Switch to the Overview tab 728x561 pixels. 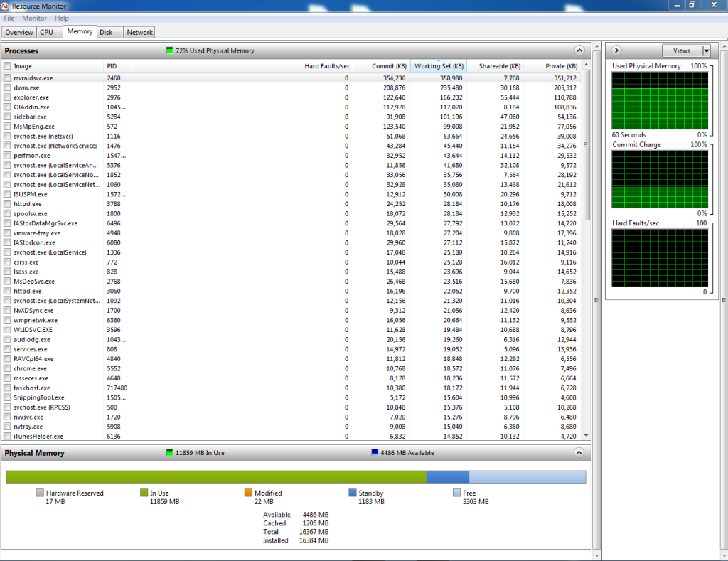[x=18, y=31]
